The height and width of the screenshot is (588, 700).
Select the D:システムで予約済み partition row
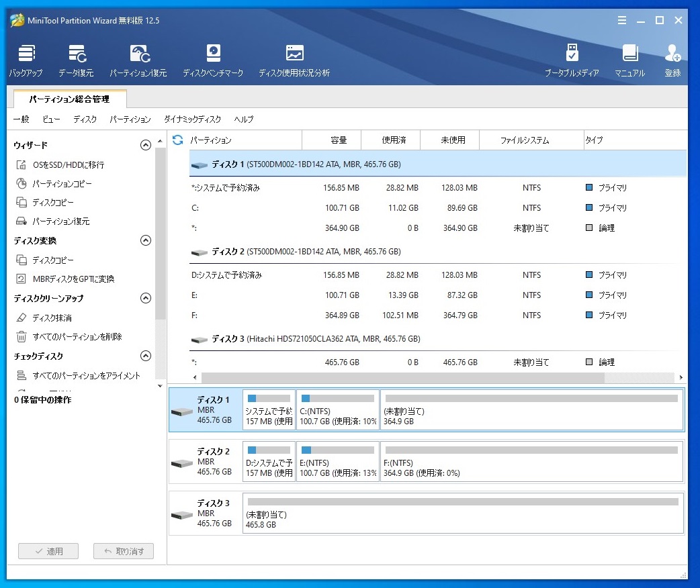[438, 275]
